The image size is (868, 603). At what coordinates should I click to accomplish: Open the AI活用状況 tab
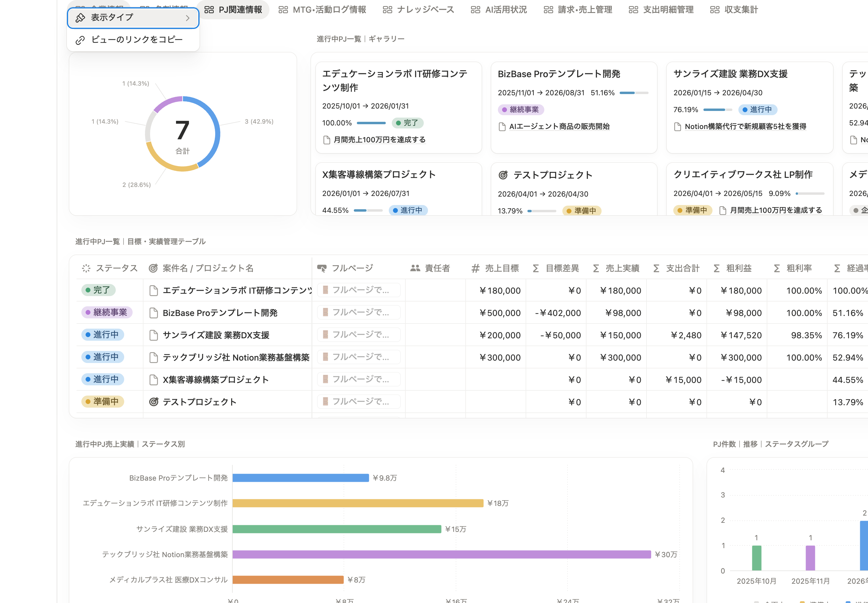tap(498, 9)
